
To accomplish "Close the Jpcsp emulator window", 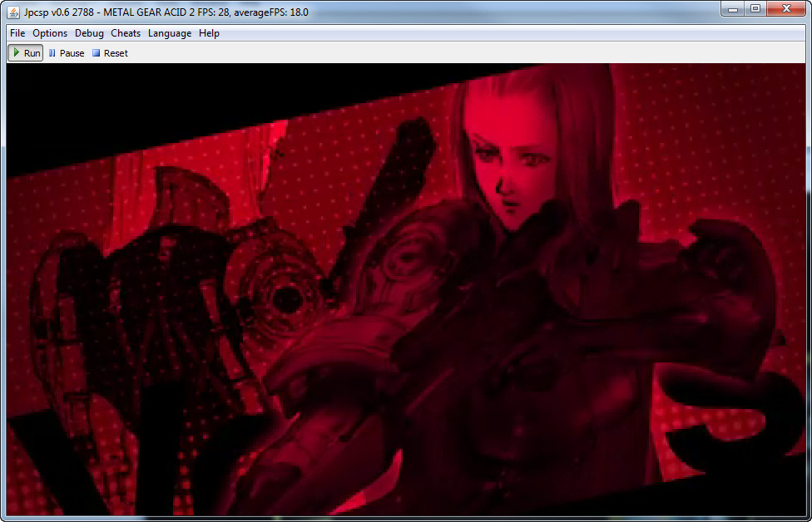I will click(x=786, y=8).
